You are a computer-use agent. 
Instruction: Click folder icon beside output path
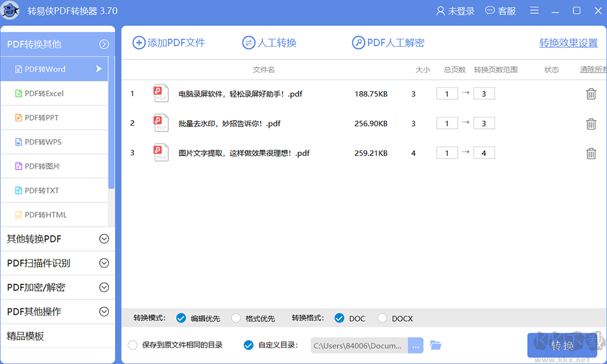(435, 346)
